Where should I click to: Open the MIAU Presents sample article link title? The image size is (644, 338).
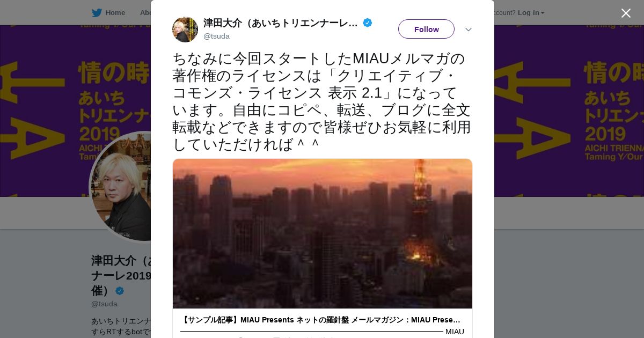tap(320, 320)
